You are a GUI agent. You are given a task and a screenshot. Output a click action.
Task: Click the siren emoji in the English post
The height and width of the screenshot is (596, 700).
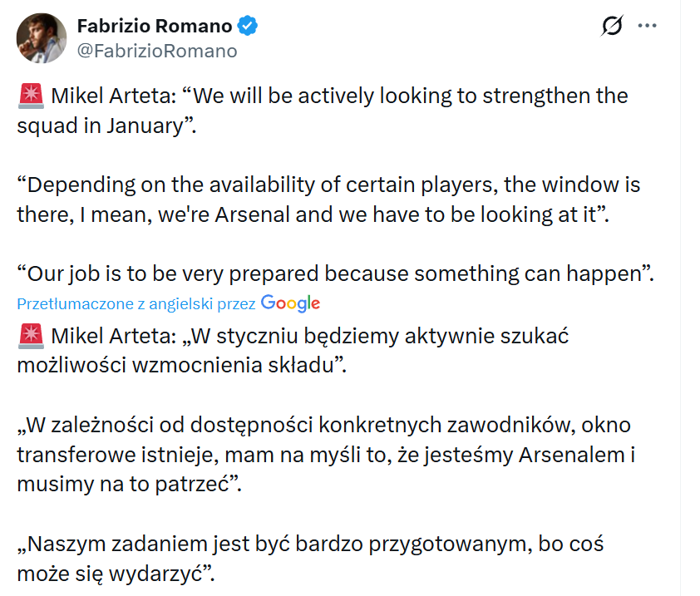point(31,96)
